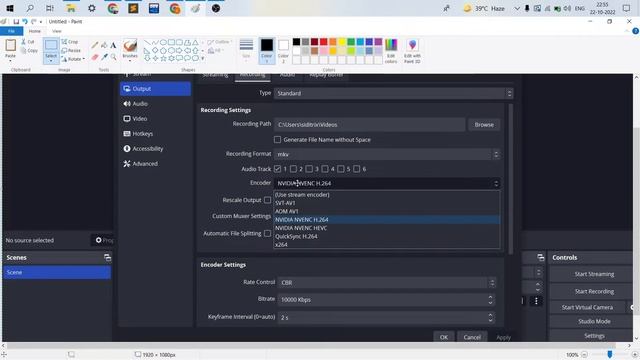640x360 pixels.
Task: Click the Edit colors icon
Action: click(x=391, y=51)
